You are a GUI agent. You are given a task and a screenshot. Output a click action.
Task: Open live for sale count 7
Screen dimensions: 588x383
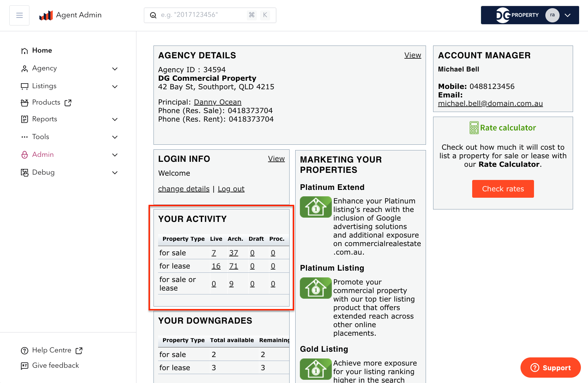(x=214, y=253)
